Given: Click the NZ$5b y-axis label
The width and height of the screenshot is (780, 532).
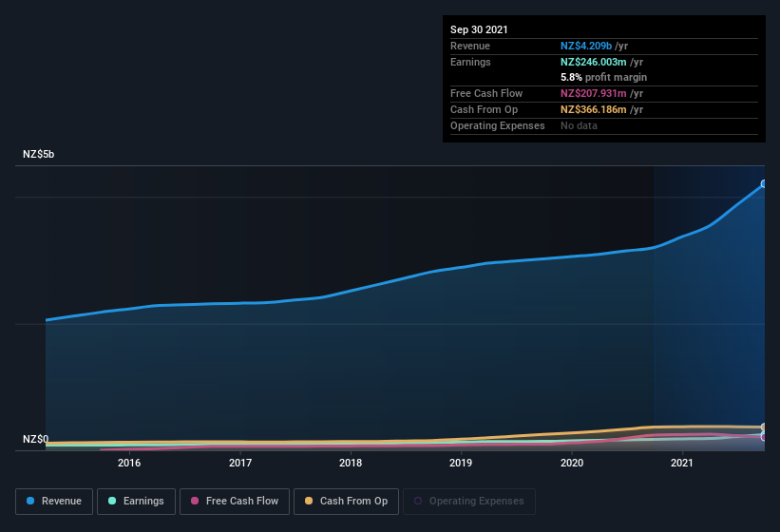Looking at the screenshot, I should pyautogui.click(x=38, y=154).
